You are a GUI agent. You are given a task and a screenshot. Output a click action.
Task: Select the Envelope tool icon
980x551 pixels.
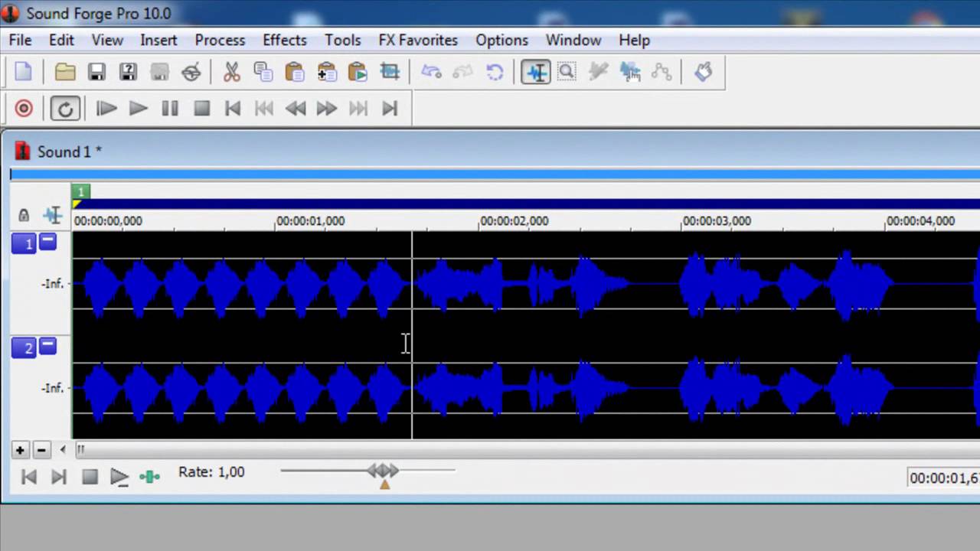[661, 72]
